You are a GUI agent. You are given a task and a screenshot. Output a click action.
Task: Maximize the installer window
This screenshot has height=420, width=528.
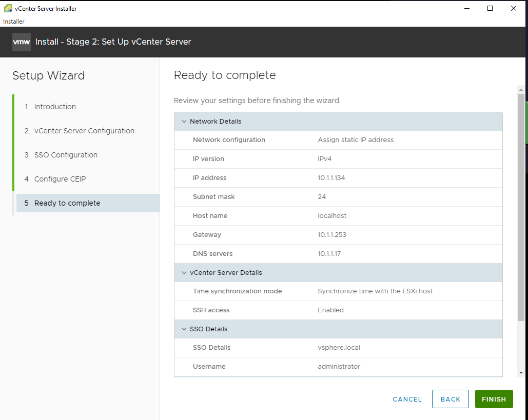[x=491, y=8]
